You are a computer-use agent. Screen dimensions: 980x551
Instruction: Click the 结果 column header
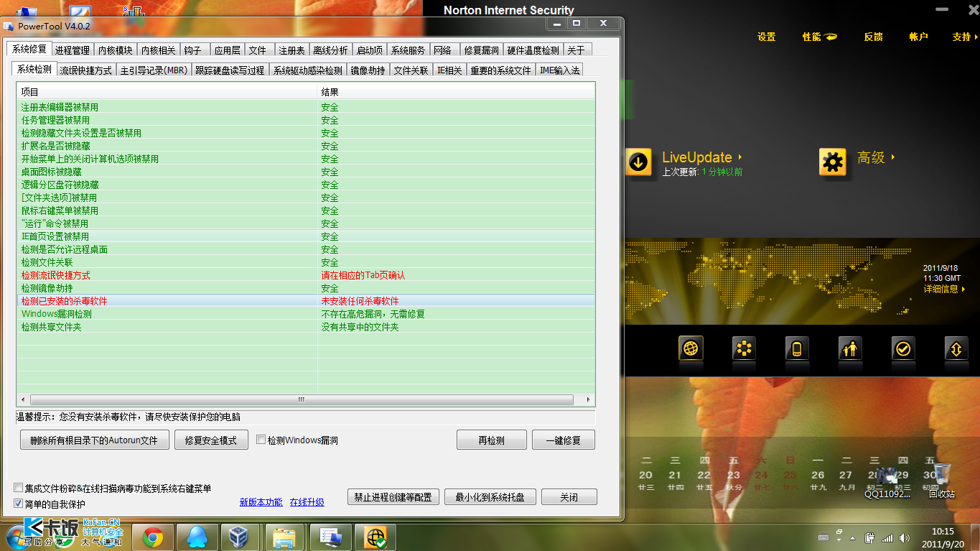pyautogui.click(x=456, y=92)
